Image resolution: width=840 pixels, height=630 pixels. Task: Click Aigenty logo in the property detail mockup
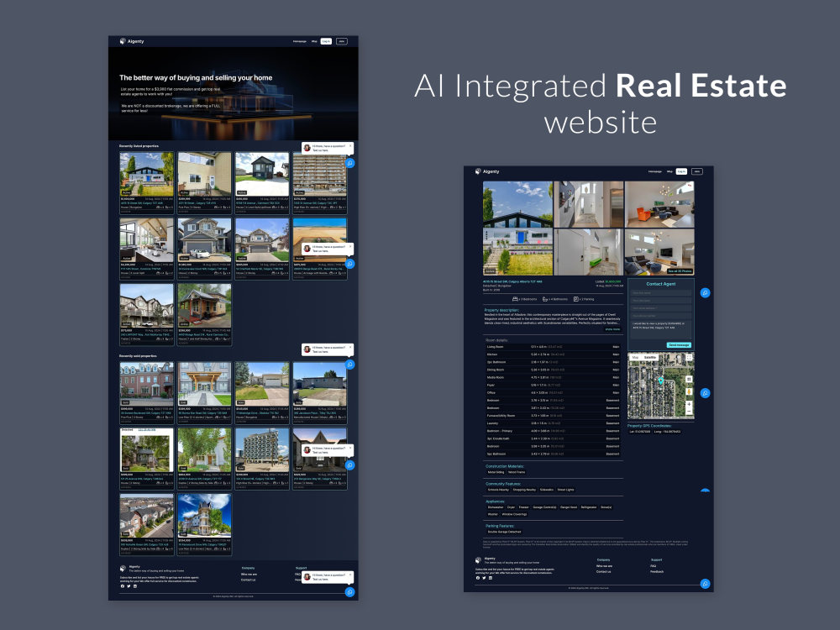[x=487, y=171]
